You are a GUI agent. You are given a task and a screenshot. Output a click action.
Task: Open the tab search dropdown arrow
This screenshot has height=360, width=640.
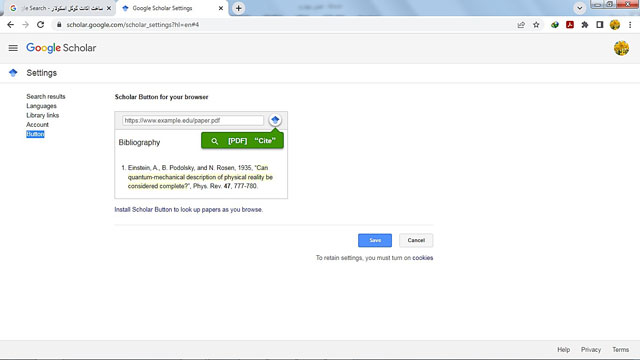coord(579,8)
